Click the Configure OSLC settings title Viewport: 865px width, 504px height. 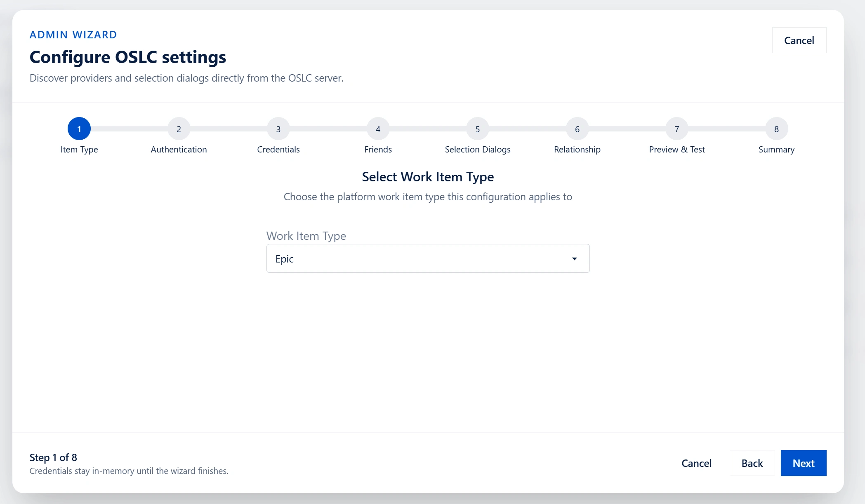[128, 57]
